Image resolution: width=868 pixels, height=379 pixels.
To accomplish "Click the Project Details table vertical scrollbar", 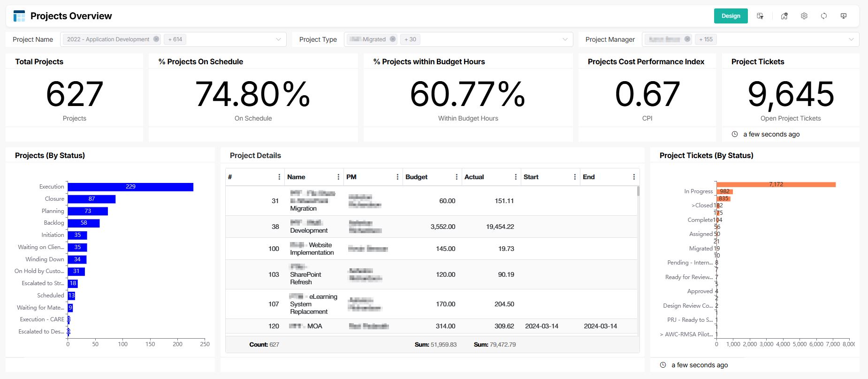I will [x=638, y=191].
